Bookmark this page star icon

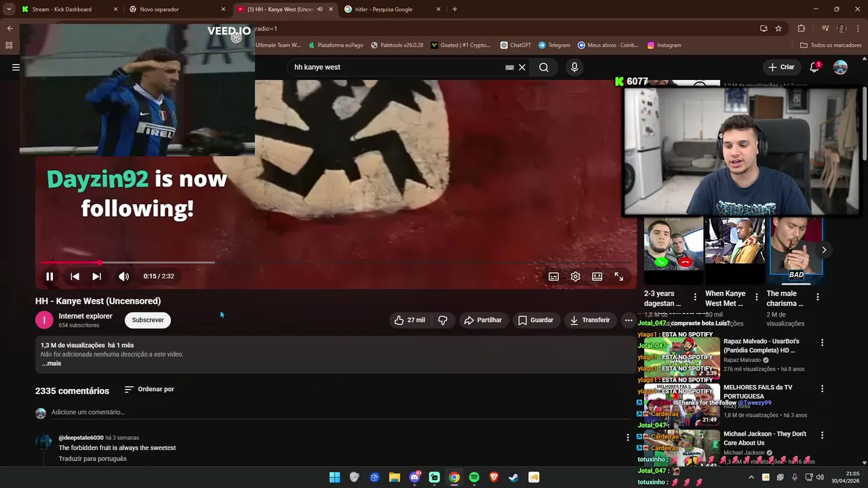(x=778, y=28)
